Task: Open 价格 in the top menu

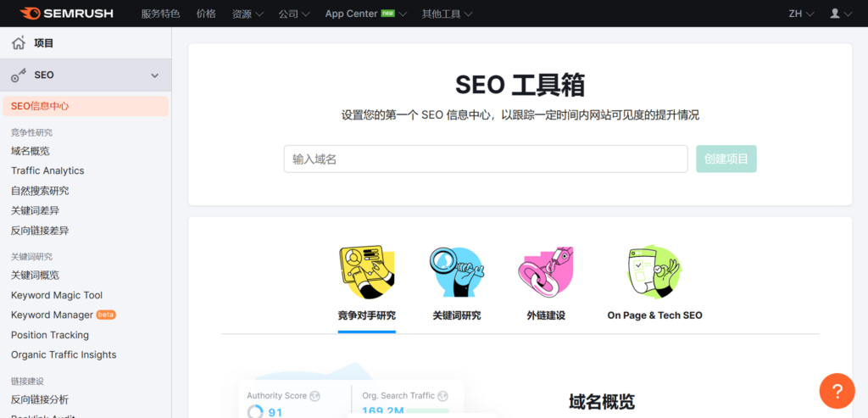Action: (206, 14)
